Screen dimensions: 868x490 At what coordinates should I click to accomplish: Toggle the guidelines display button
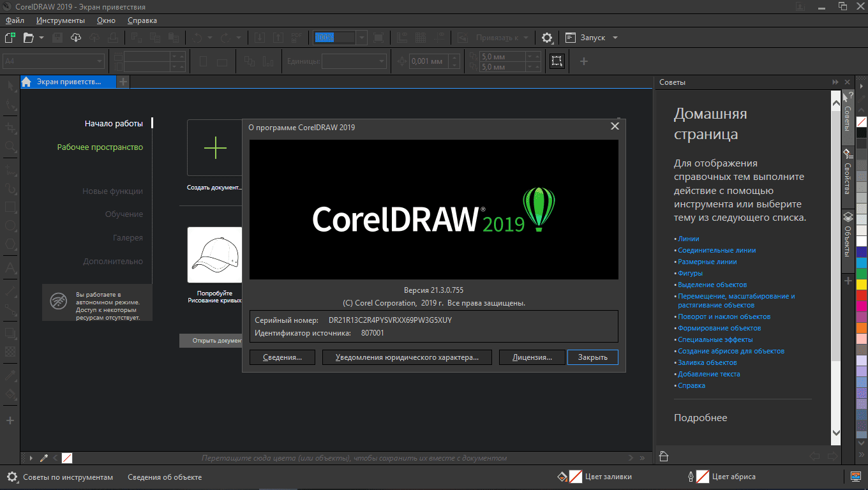tap(439, 38)
